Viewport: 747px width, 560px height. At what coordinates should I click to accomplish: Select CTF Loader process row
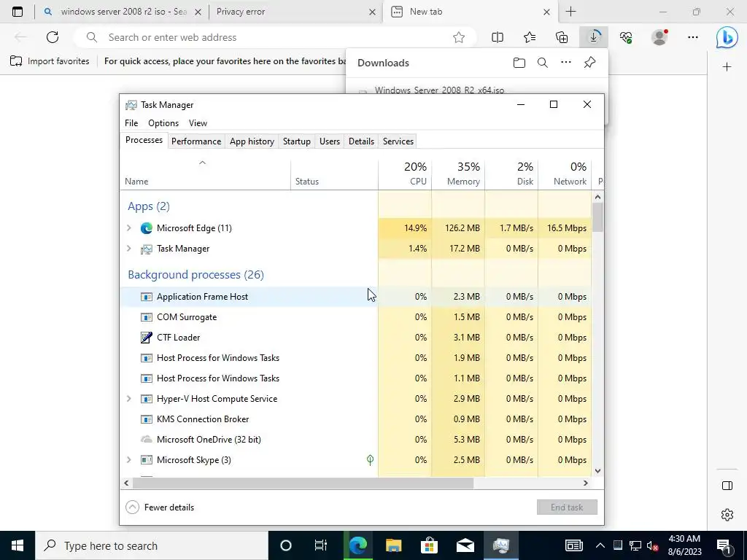coord(355,338)
